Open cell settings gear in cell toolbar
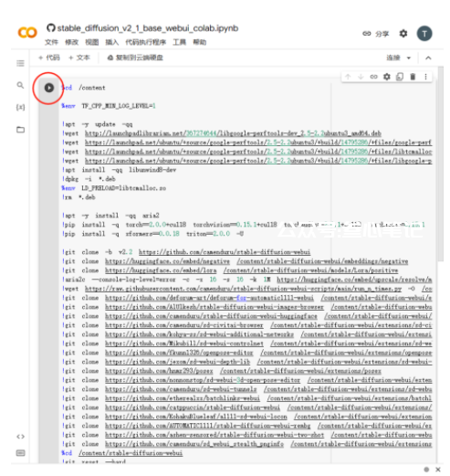 [x=387, y=77]
